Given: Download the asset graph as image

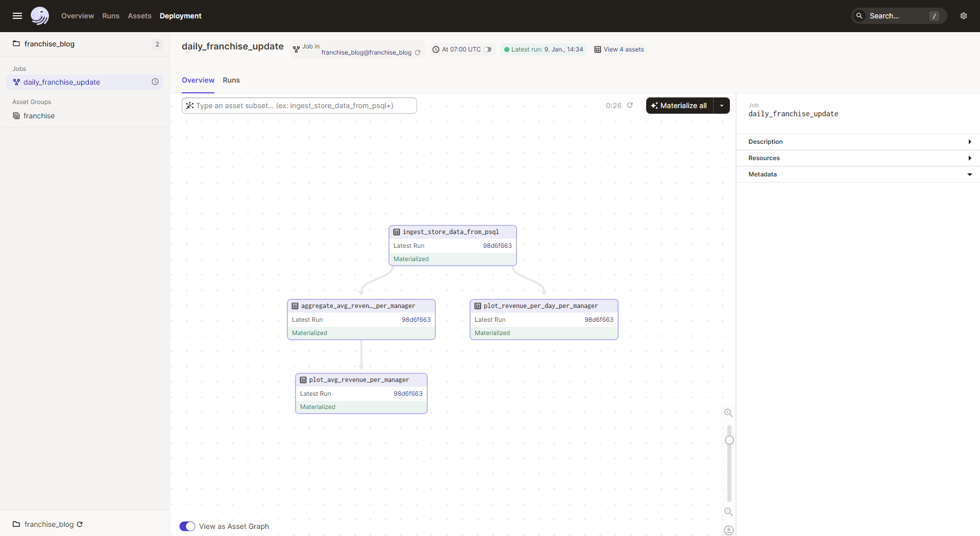Looking at the screenshot, I should point(729,530).
